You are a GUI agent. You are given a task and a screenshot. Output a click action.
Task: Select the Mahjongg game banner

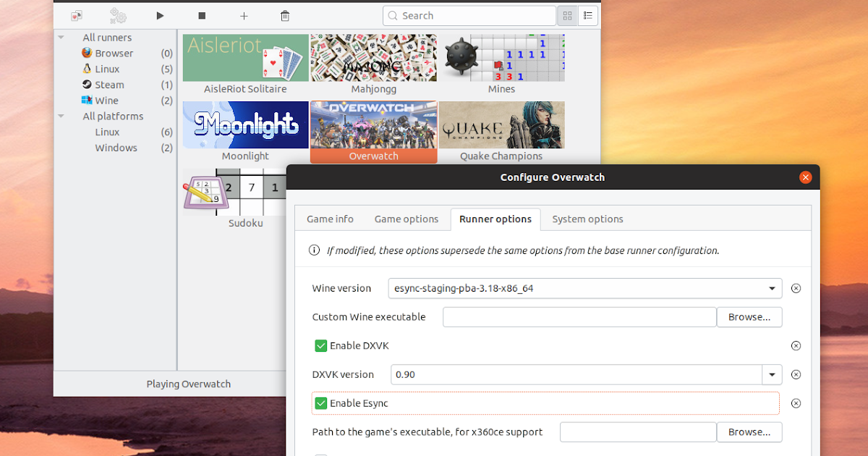pos(373,58)
